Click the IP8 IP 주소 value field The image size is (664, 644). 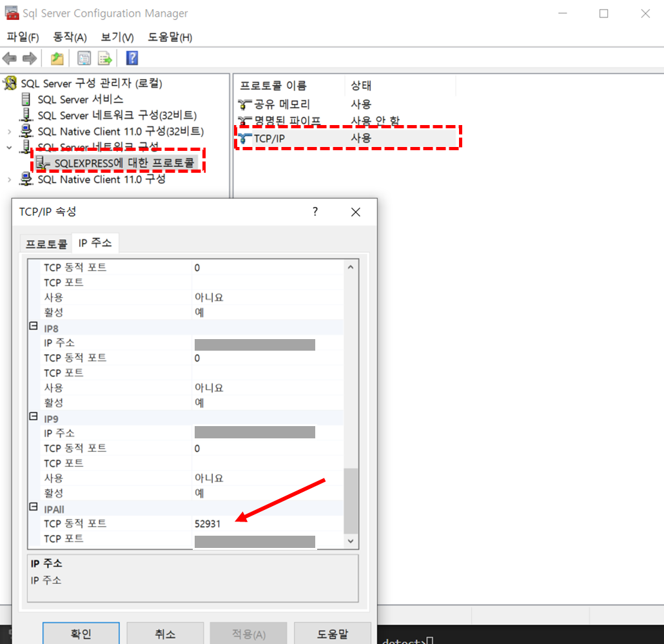[x=255, y=345]
